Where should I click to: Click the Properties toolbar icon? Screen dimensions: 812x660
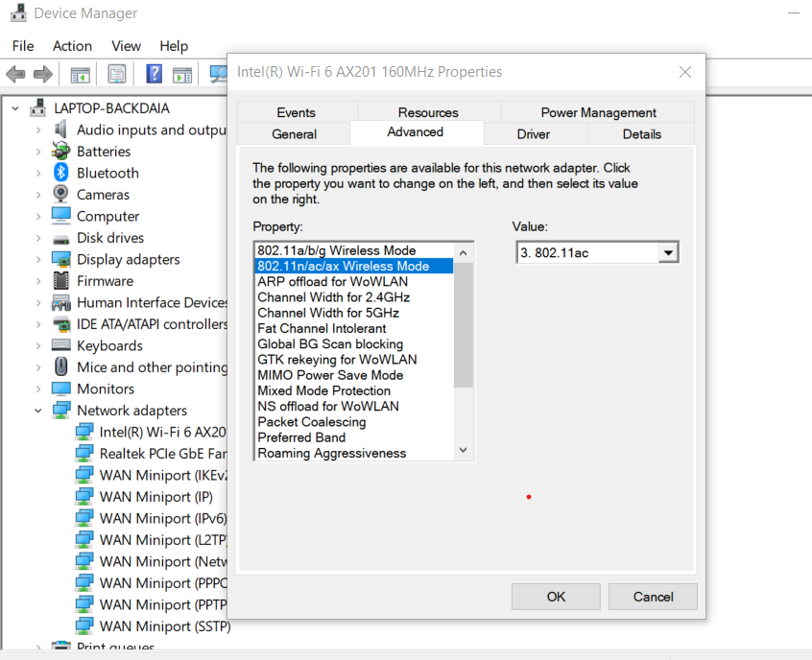[x=117, y=74]
